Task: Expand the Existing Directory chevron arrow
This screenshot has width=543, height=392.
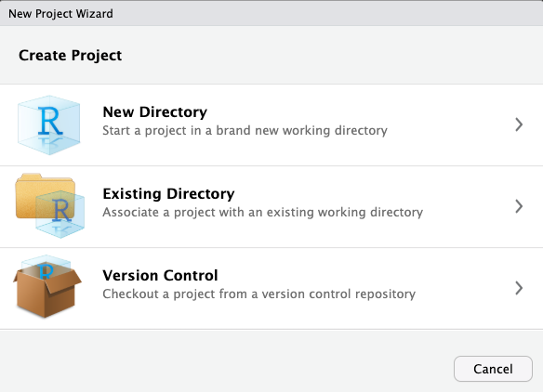Action: coord(519,206)
